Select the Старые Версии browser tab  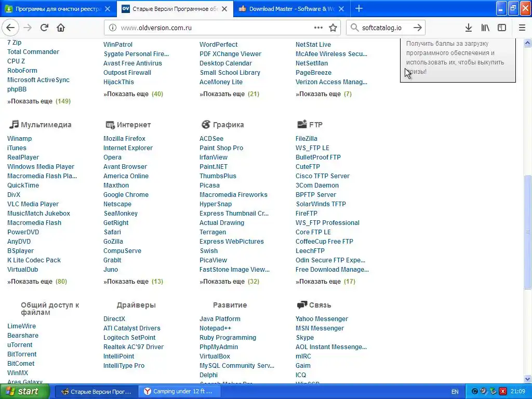[175, 9]
